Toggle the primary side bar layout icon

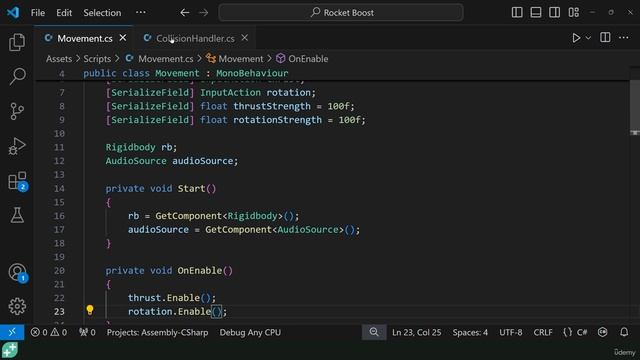click(517, 13)
